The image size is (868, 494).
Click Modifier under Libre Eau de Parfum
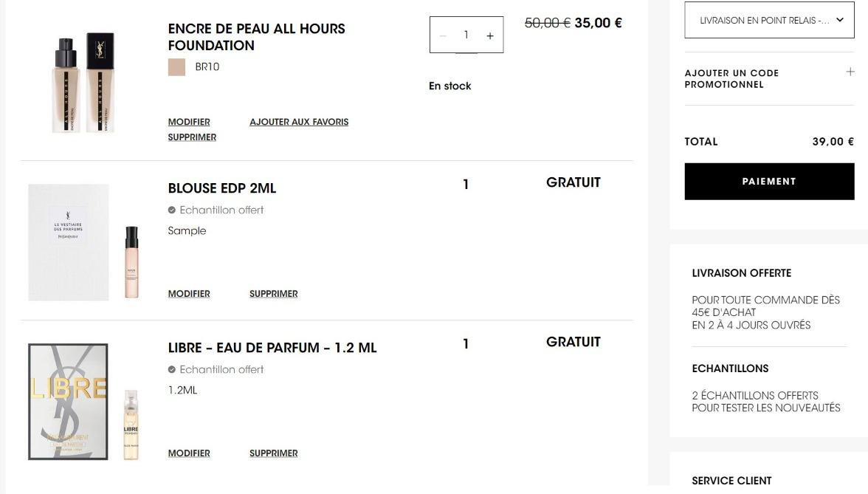189,453
